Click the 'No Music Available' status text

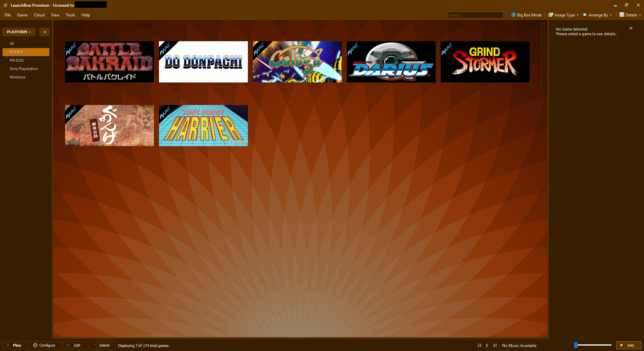(519, 346)
